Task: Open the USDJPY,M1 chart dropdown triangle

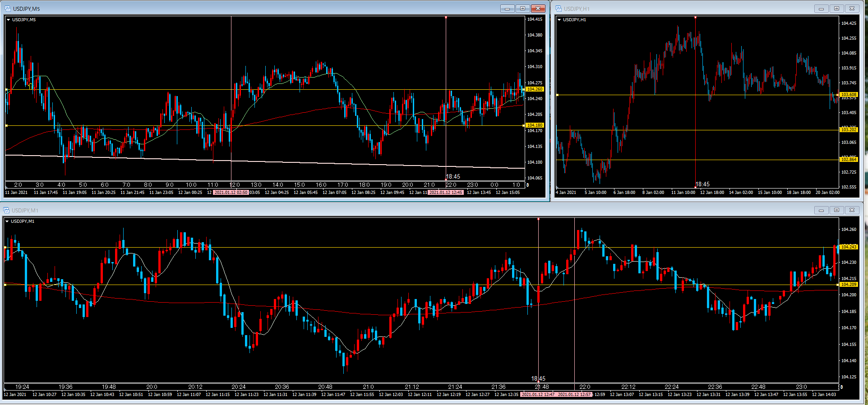Action: tap(7, 221)
